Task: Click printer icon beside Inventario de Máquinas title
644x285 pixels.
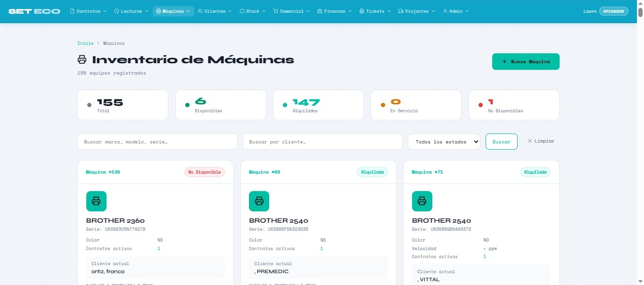Action: click(x=82, y=59)
